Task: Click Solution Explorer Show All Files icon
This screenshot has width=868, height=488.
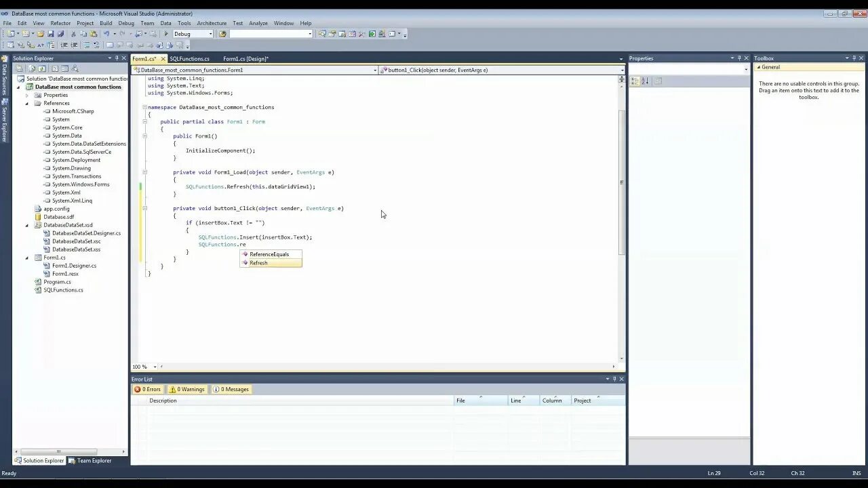Action: [x=32, y=68]
